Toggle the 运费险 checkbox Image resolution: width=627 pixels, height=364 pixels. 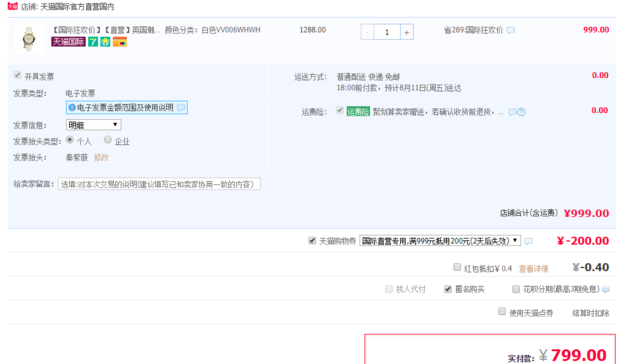coord(339,110)
